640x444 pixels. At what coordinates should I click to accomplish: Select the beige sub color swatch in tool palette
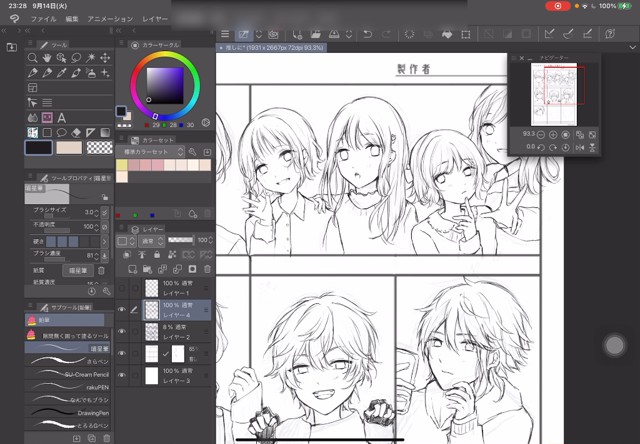tap(69, 148)
